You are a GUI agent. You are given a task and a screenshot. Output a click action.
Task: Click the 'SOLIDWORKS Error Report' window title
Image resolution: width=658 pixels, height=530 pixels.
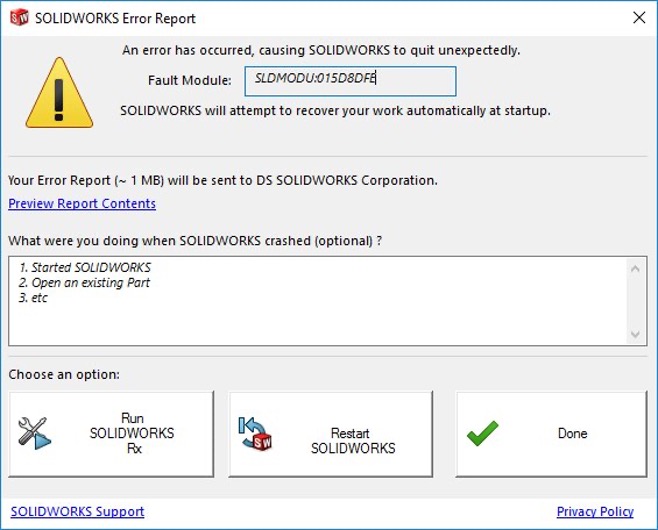pyautogui.click(x=115, y=18)
